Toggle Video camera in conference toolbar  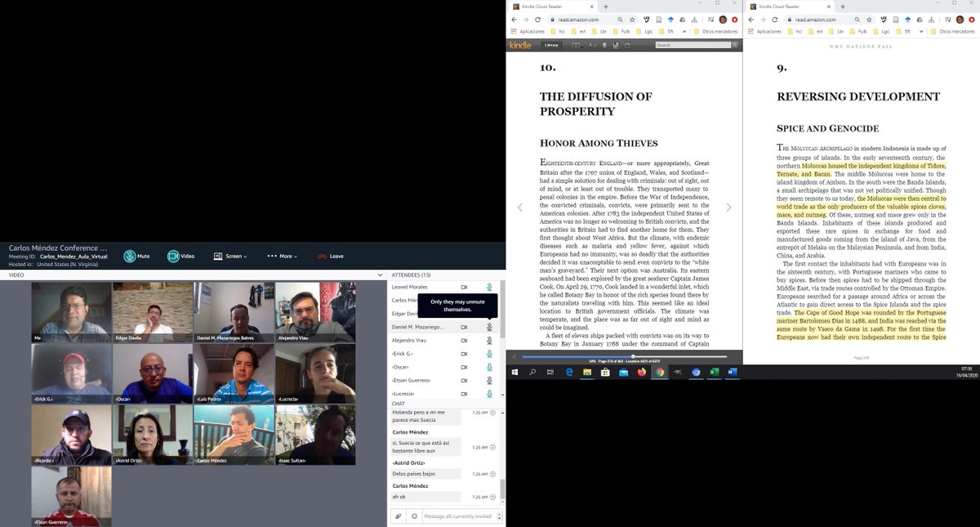click(180, 256)
